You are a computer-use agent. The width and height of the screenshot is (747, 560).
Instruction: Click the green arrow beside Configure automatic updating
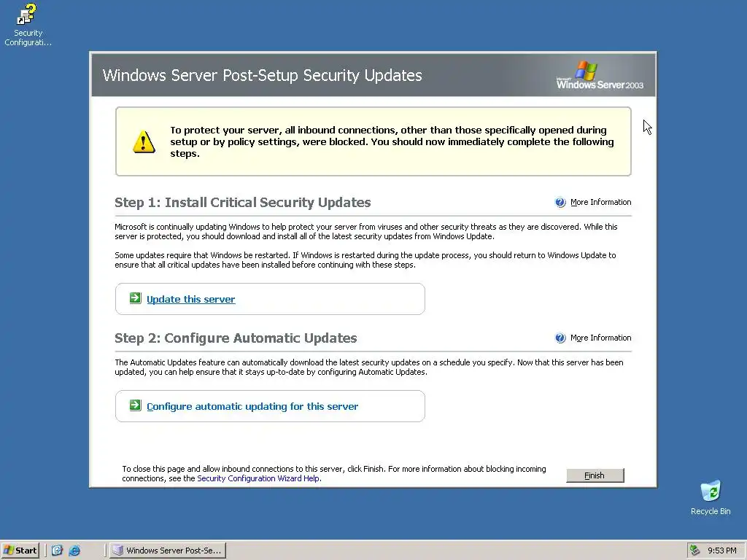(135, 405)
